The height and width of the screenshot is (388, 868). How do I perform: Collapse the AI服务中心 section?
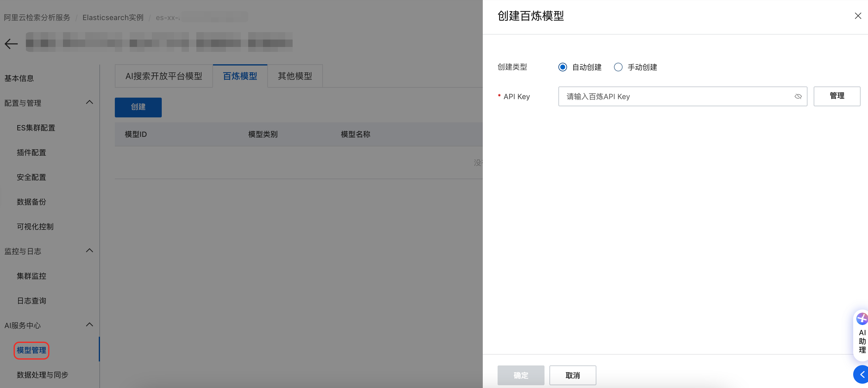tap(89, 325)
